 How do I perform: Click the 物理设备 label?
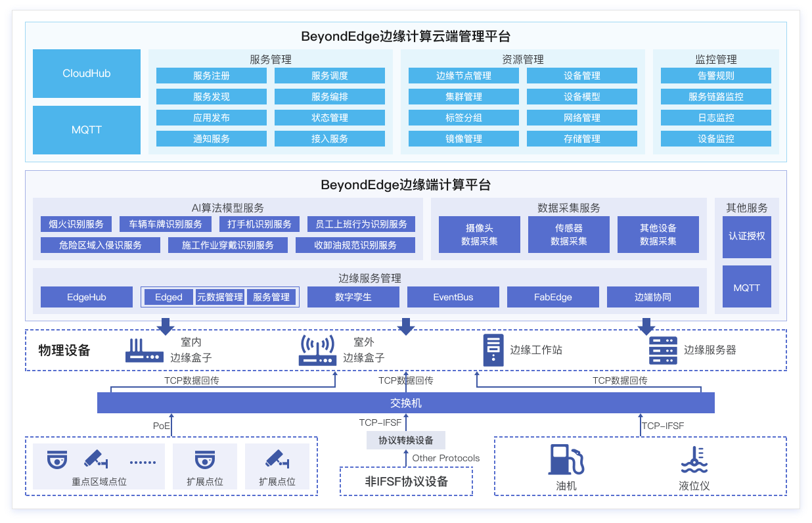(x=64, y=350)
